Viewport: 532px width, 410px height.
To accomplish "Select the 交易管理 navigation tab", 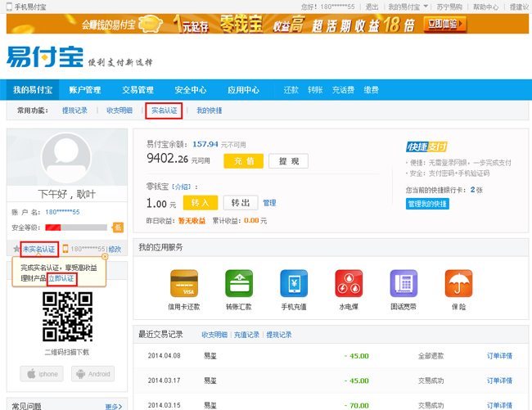I will click(x=138, y=90).
